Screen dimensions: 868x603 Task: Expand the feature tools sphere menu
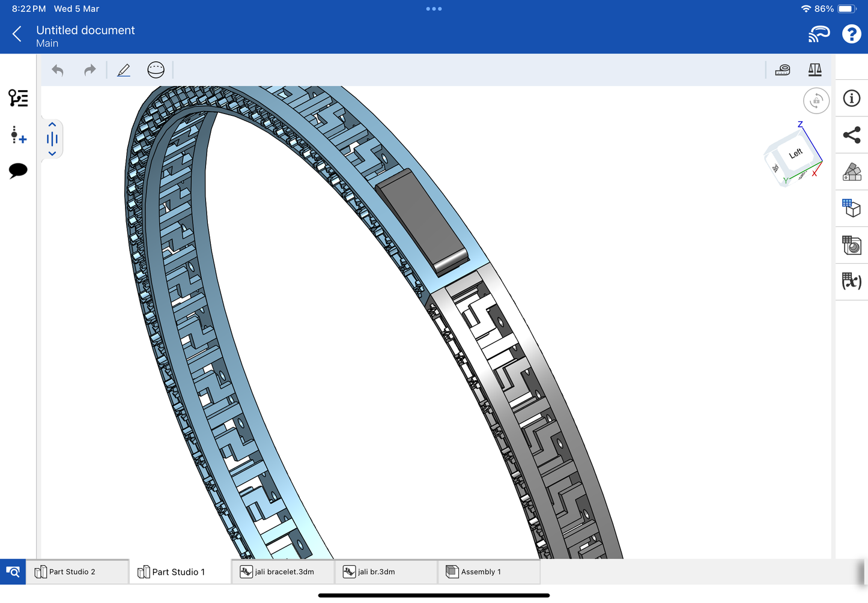pos(156,70)
